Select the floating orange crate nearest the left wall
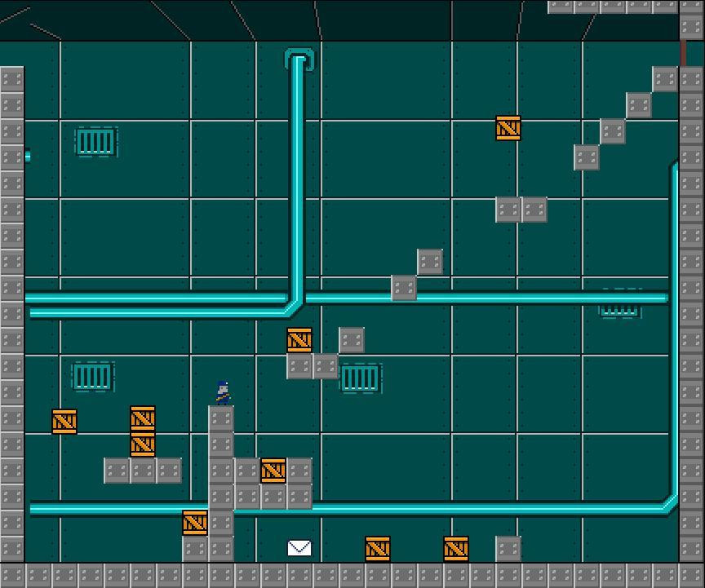Viewport: 705px width, 588px height. pos(64,422)
